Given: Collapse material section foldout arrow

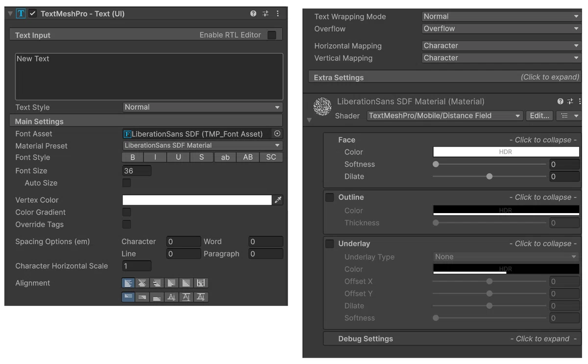Looking at the screenshot, I should (x=309, y=120).
